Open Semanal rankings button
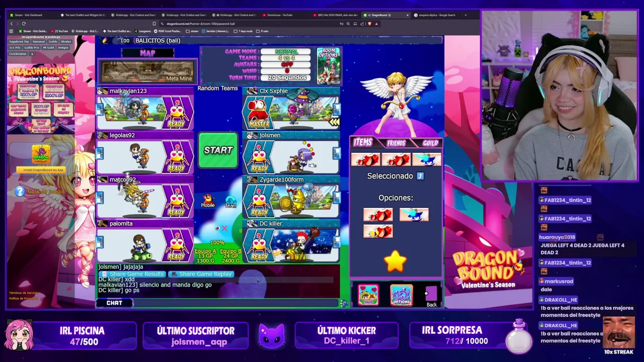This screenshot has height=362, width=644. click(38, 42)
